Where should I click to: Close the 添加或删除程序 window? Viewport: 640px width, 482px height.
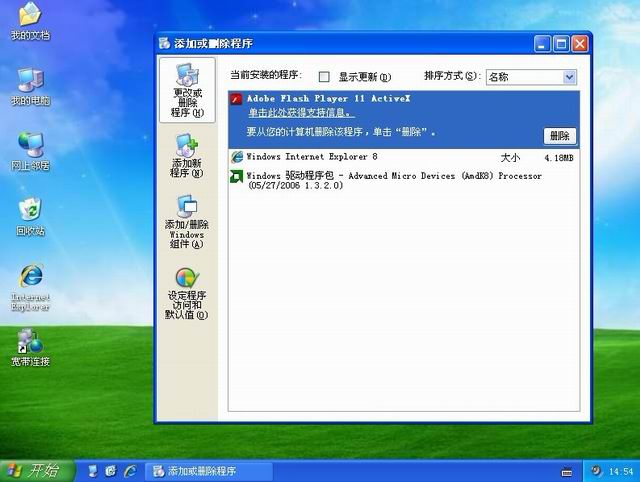(580, 44)
